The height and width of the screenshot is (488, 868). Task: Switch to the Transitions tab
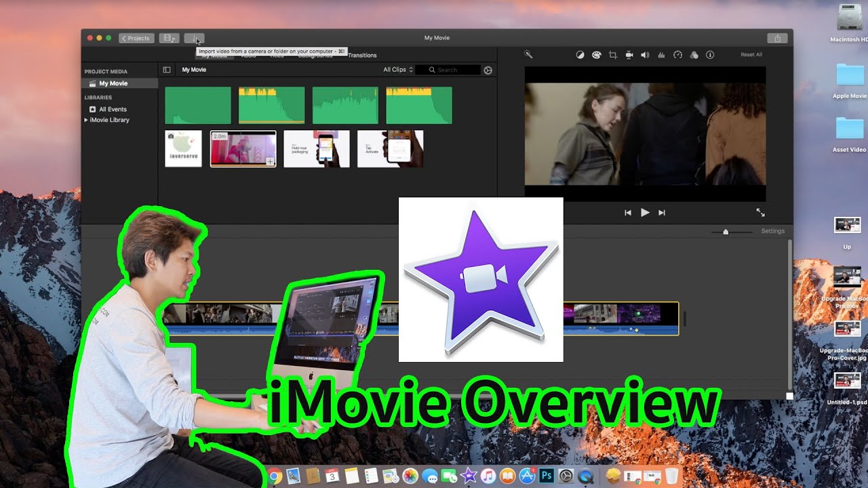click(362, 56)
